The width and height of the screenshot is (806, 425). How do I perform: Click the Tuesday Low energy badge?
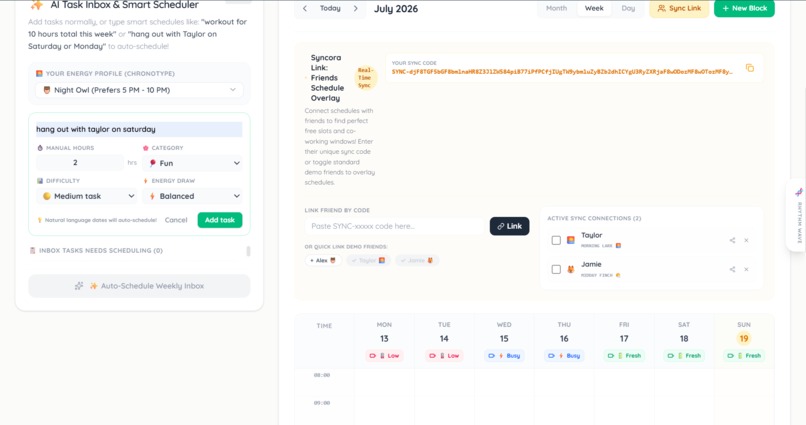tap(444, 356)
